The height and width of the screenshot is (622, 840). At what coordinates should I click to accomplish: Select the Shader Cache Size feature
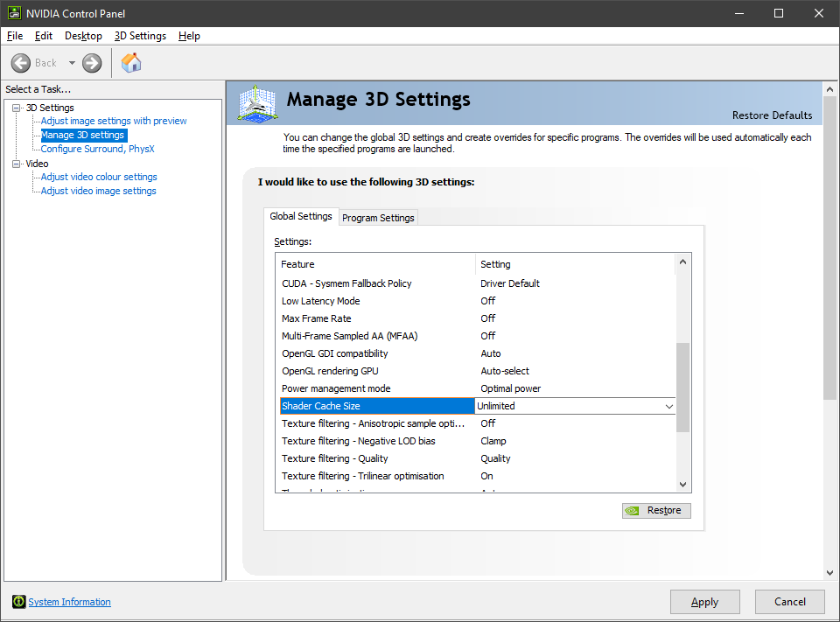[x=377, y=406]
